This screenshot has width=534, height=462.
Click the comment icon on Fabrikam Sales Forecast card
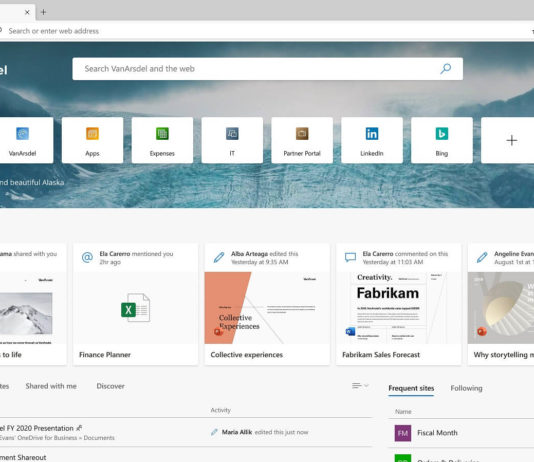(x=350, y=257)
